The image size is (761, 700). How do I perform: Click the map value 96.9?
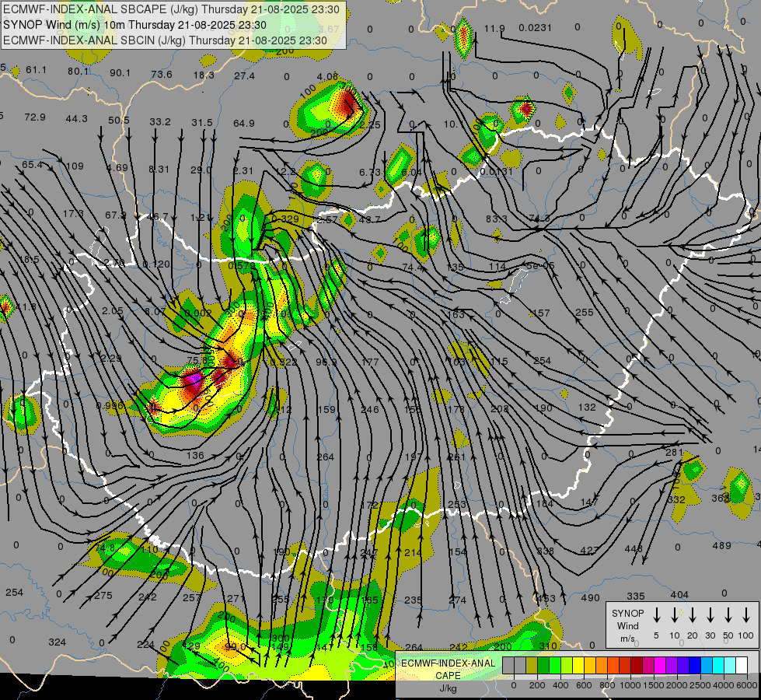(x=326, y=362)
